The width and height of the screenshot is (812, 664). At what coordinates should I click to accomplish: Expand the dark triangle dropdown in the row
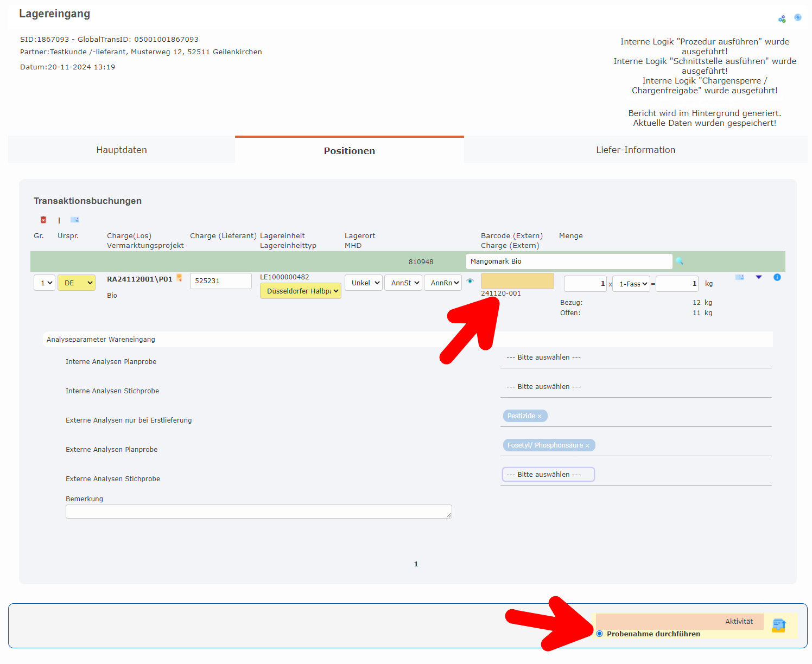coord(758,277)
